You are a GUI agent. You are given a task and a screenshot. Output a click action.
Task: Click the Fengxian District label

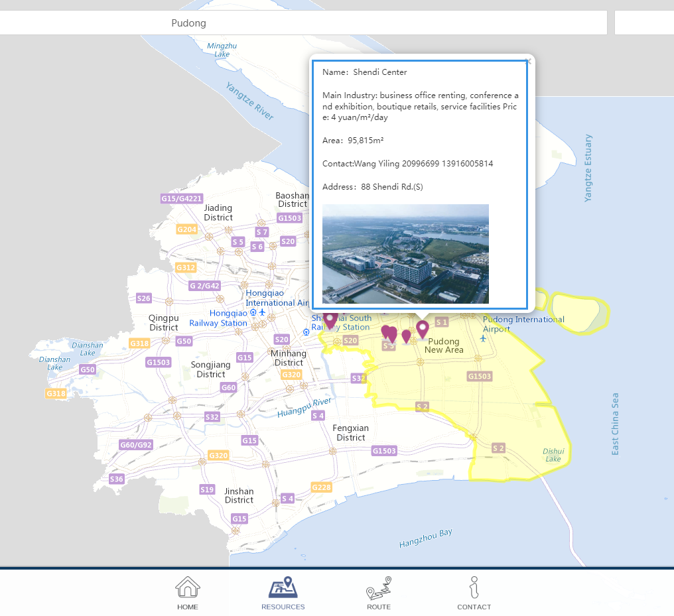tap(350, 432)
